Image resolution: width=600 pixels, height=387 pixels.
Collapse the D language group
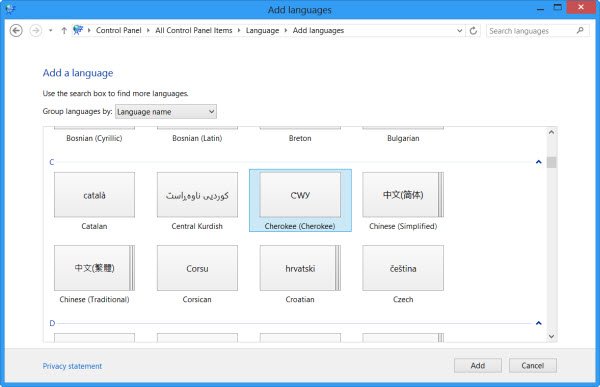(x=538, y=323)
